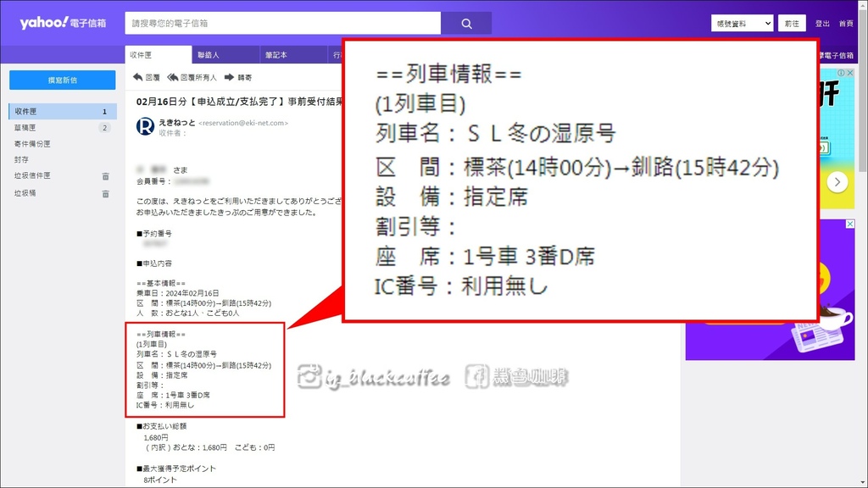Click the ad info icon on the banner
This screenshot has height=488, width=868.
point(841,73)
